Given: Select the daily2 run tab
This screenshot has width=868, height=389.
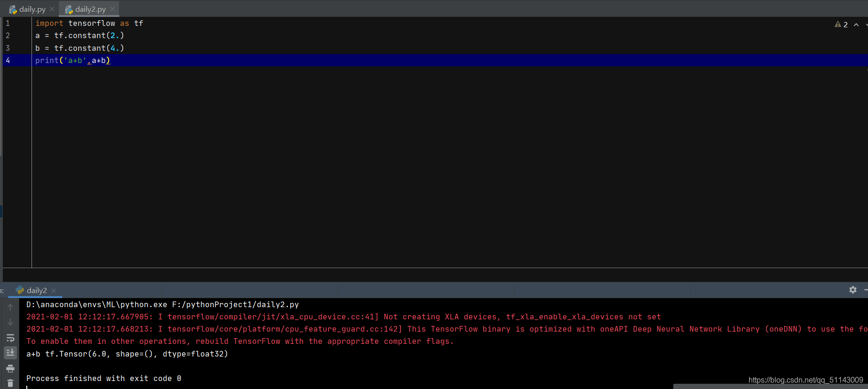Looking at the screenshot, I should 36,290.
